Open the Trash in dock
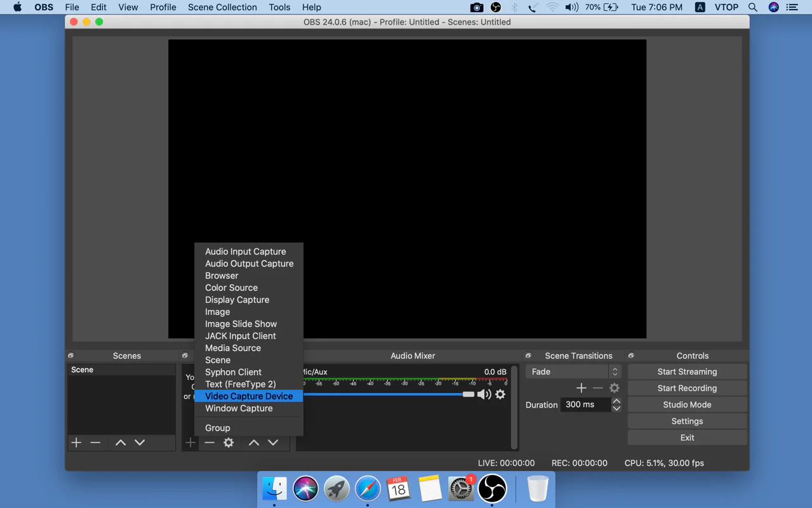This screenshot has height=508, width=812. 538,489
